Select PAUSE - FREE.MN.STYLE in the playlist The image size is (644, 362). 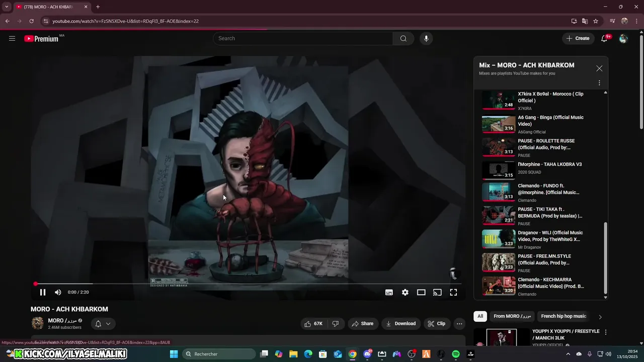click(540, 263)
